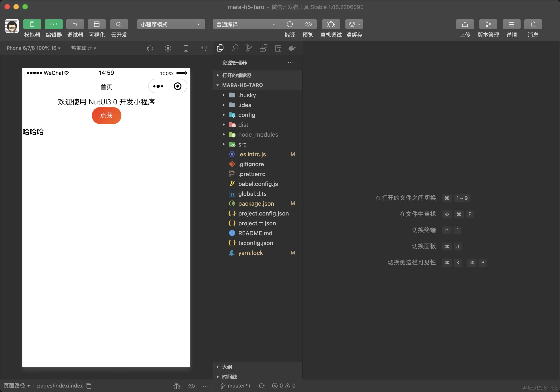Open 版本管理 version management
This screenshot has height=392, width=560.
tap(488, 24)
